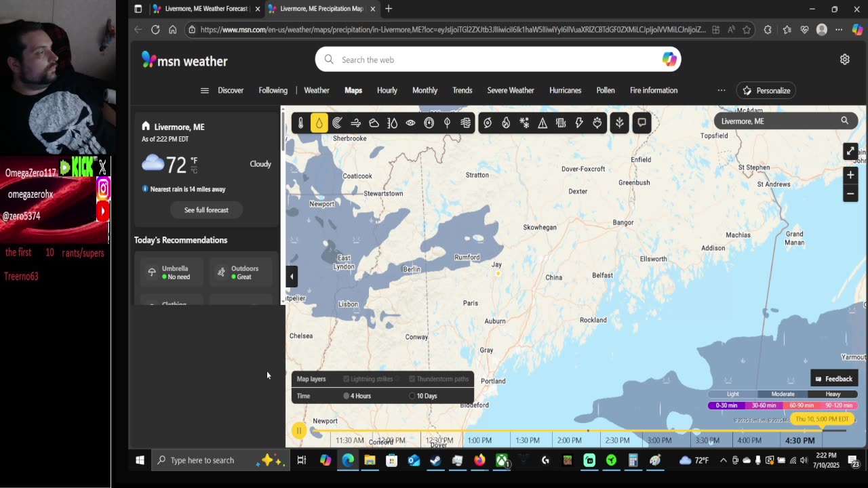Viewport: 868px width, 488px height.
Task: Open the Monthly weather tab
Action: [x=425, y=90]
